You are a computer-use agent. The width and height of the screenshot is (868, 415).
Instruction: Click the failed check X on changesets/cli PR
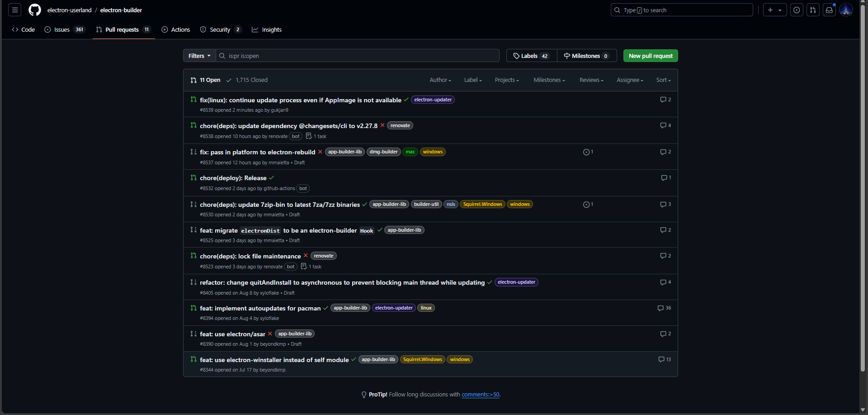click(x=382, y=125)
